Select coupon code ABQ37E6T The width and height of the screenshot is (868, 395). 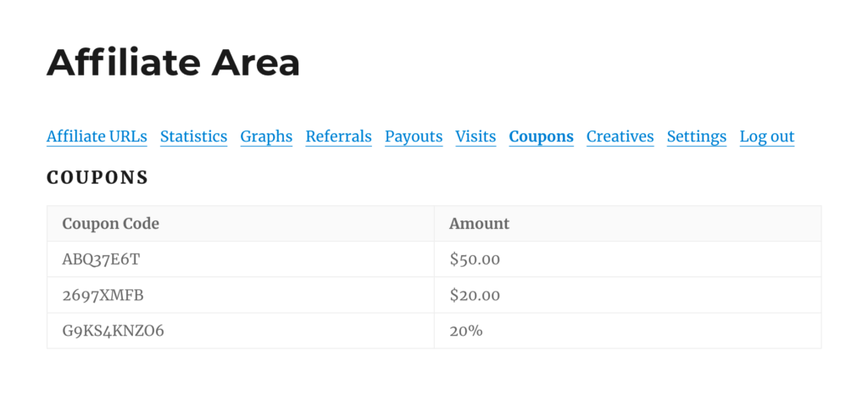pos(101,259)
